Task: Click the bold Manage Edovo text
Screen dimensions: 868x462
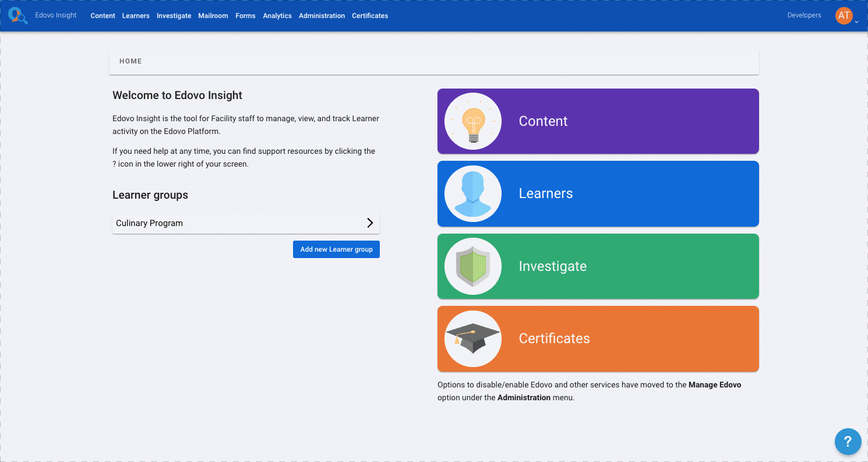Action: point(715,385)
